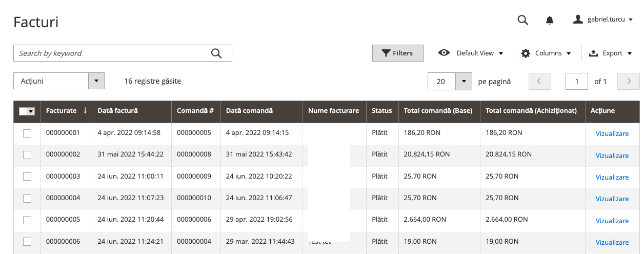Sort by Total comandă (Base) header
644x254 pixels.
439,111
